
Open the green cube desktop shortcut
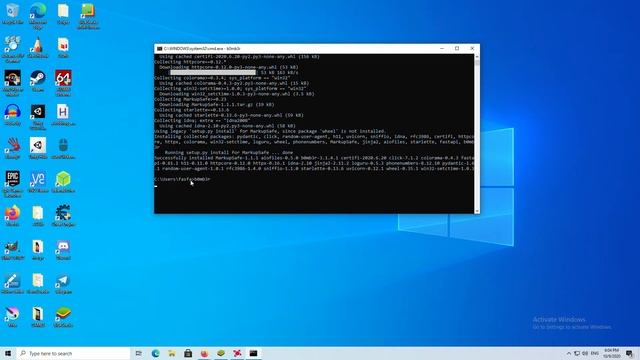point(63,182)
